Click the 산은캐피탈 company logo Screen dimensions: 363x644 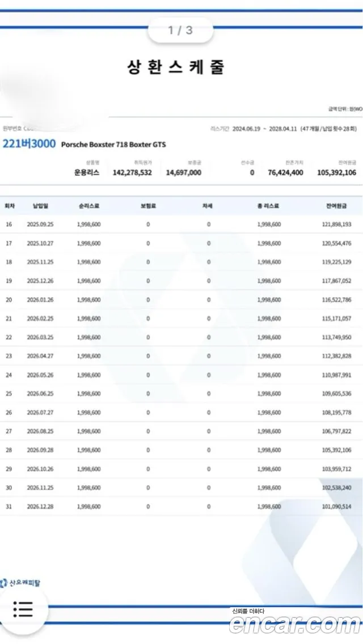coord(20,582)
